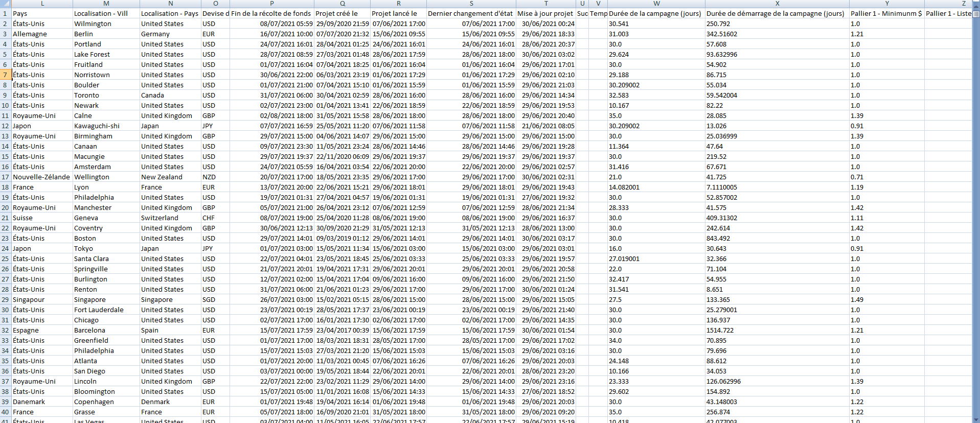Viewport: 980px width, 423px height.
Task: Click the 'Pallier 1 - Liste' header cell
Action: [x=948, y=13]
